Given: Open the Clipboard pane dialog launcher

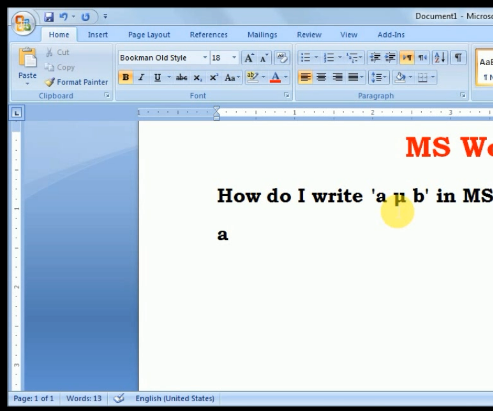Looking at the screenshot, I should (x=107, y=96).
